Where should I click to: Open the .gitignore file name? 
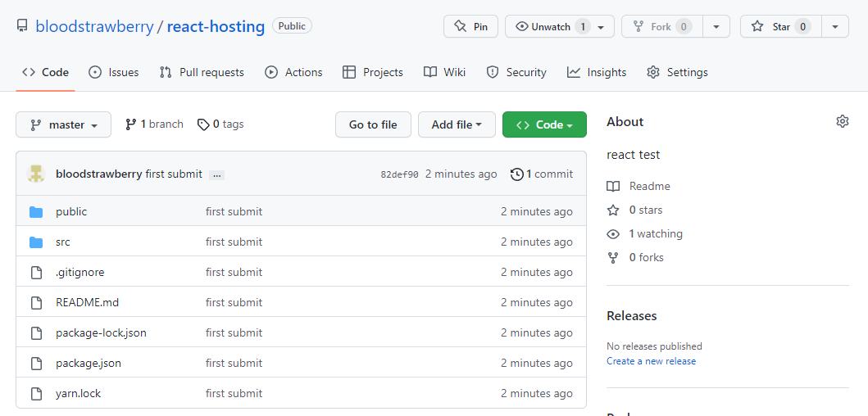(80, 273)
